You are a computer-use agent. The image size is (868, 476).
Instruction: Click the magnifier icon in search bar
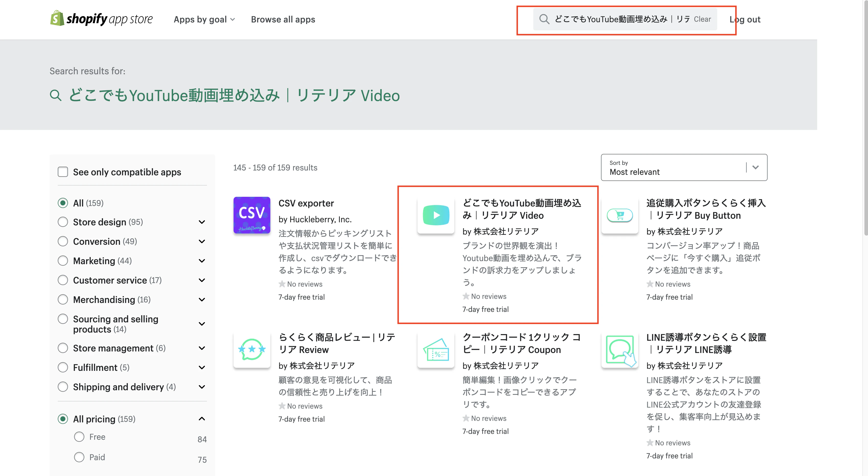coord(544,19)
